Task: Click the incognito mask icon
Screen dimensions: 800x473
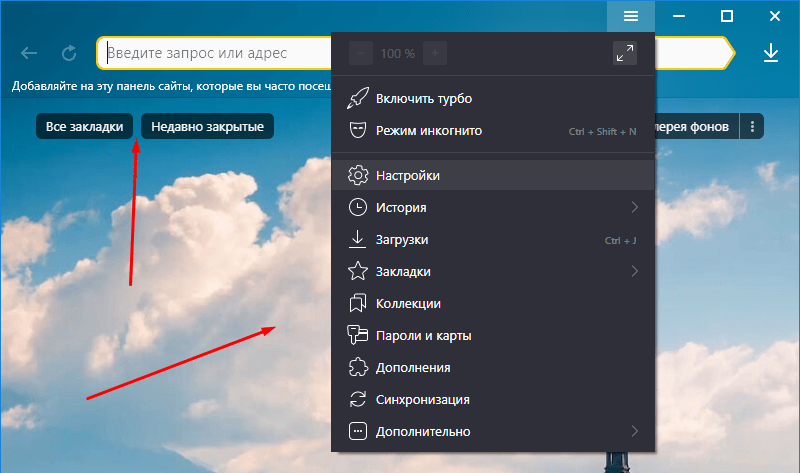Action: (x=358, y=130)
